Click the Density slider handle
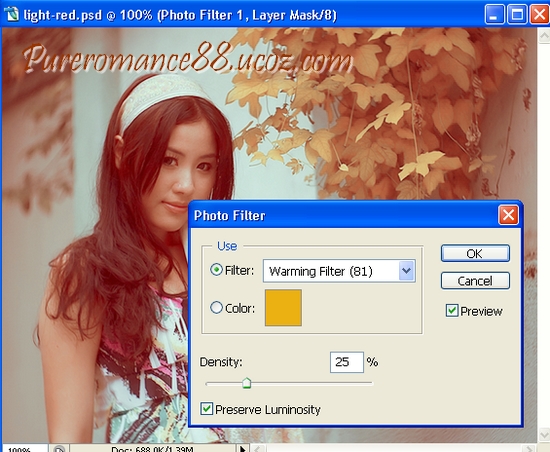This screenshot has width=550, height=452. [247, 383]
